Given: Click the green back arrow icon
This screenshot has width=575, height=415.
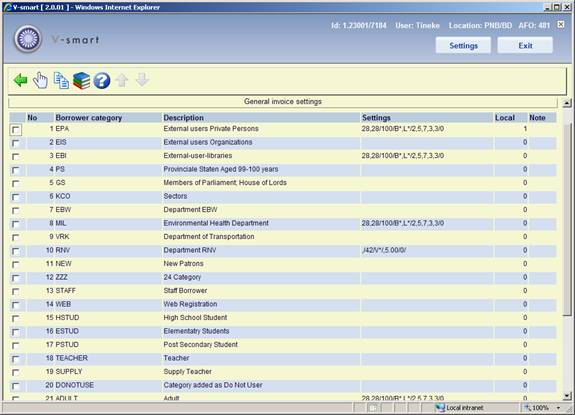Looking at the screenshot, I should click(21, 80).
